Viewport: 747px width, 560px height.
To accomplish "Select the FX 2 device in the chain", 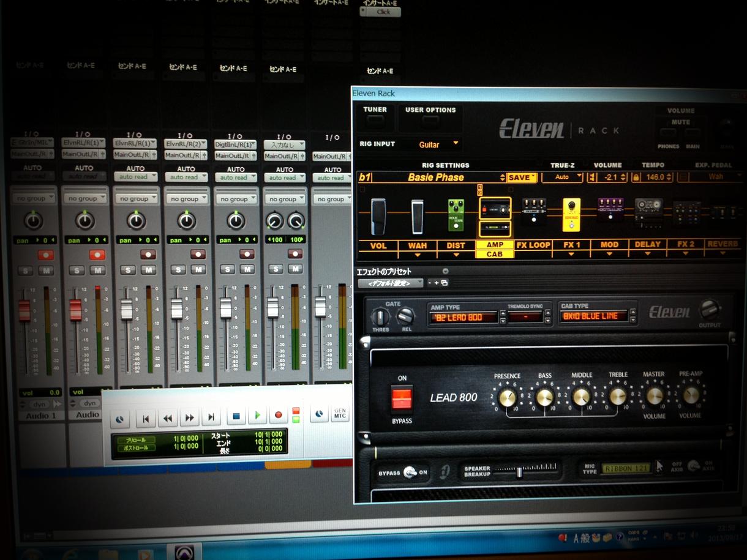I will (686, 213).
